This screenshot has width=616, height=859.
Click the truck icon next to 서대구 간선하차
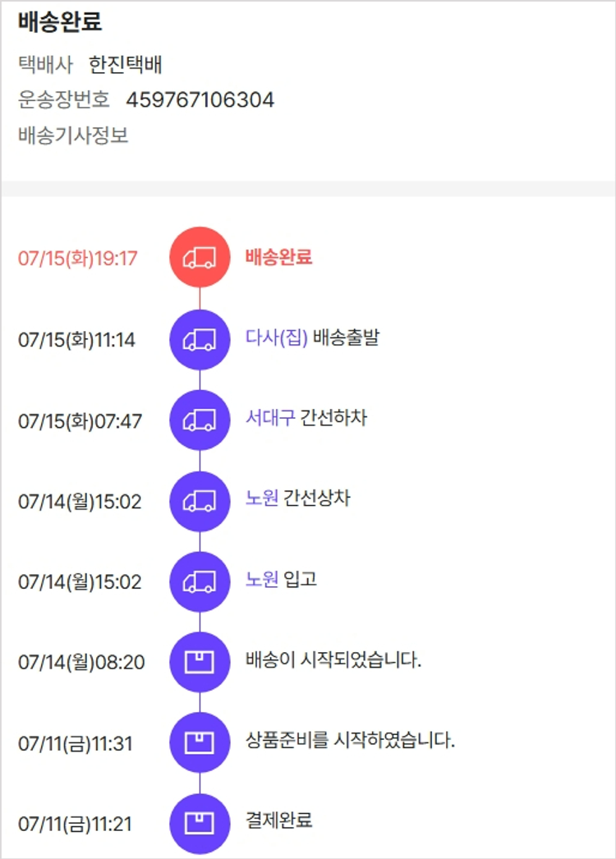coord(200,420)
